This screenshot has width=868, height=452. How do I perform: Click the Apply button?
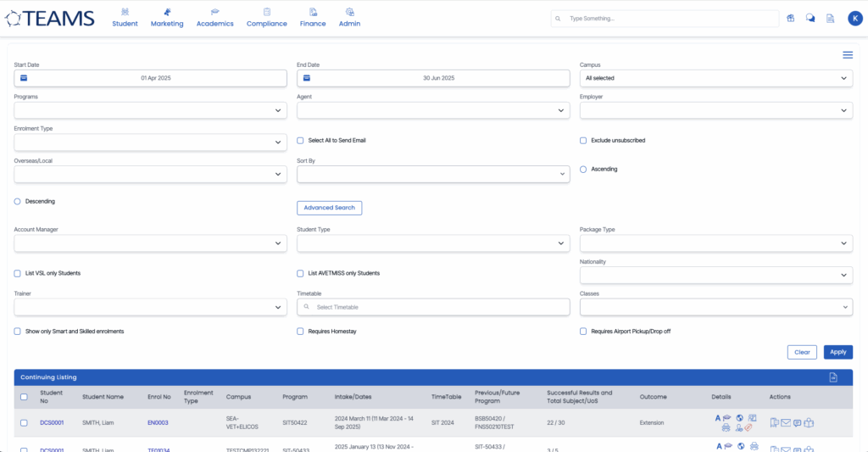click(x=838, y=352)
